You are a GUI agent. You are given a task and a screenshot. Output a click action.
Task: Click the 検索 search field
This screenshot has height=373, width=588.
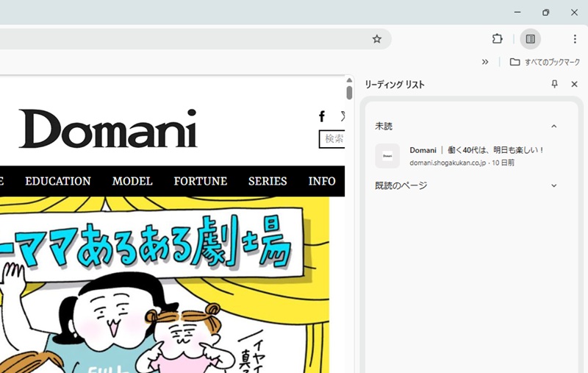(x=332, y=139)
